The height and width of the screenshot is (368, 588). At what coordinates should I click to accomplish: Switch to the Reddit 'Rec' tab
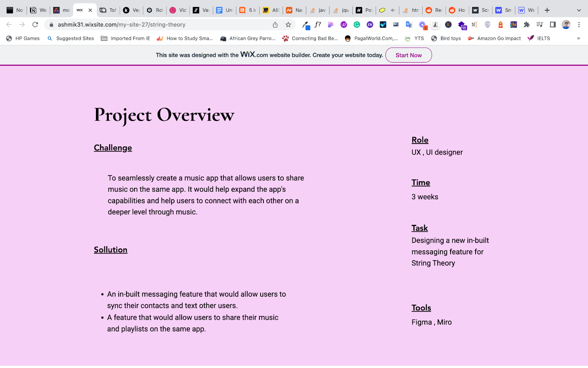(x=434, y=10)
